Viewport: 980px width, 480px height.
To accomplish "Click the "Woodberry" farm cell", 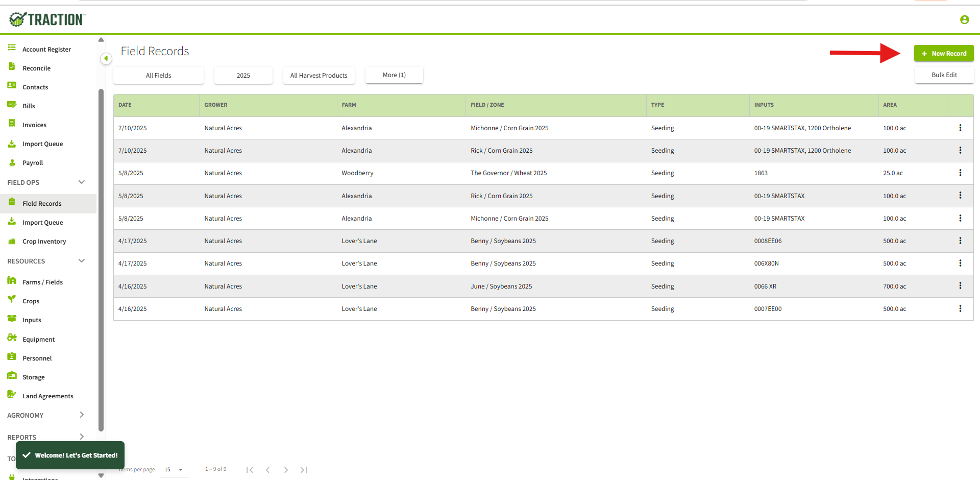I will (357, 173).
